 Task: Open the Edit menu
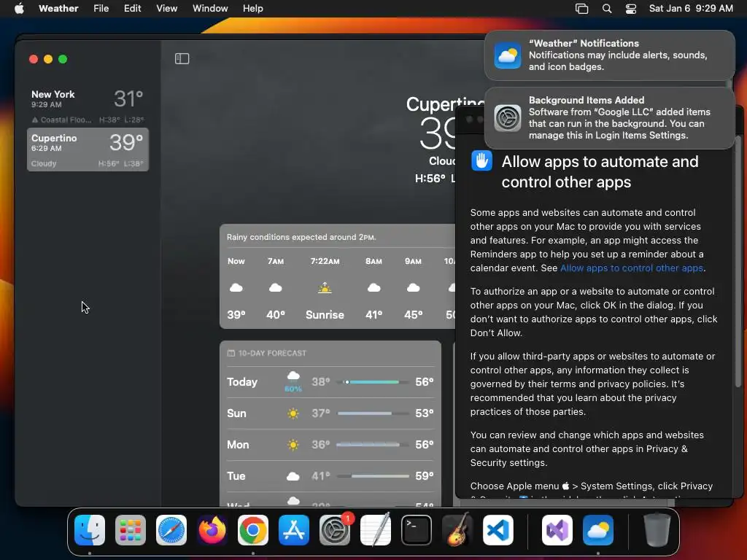pyautogui.click(x=133, y=9)
